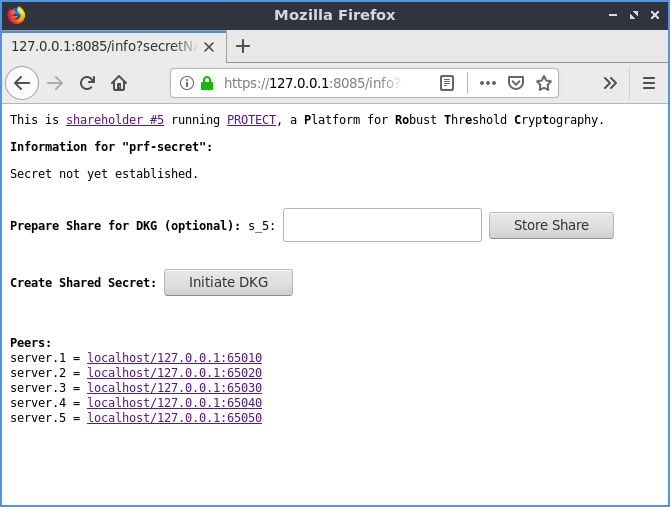The width and height of the screenshot is (670, 507).
Task: Open server.3 link localhost/127.0.0.1:65030
Action: tap(174, 387)
